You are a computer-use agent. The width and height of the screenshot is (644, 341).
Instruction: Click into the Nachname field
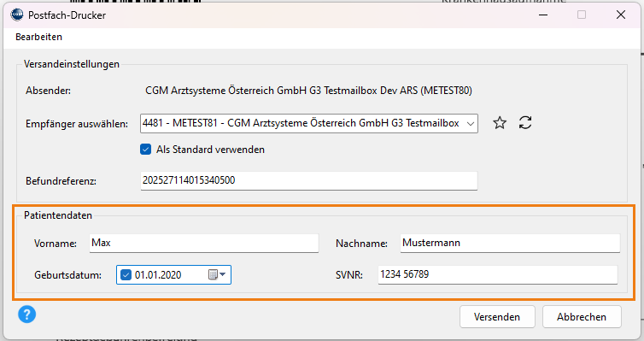coord(510,244)
